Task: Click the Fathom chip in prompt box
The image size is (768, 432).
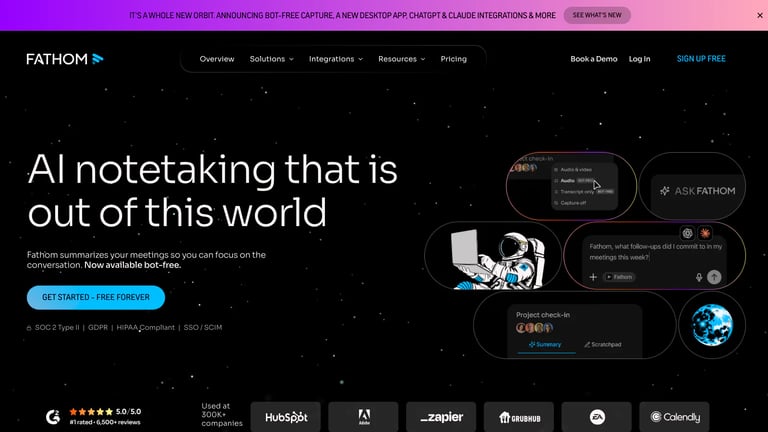Action: (619, 277)
